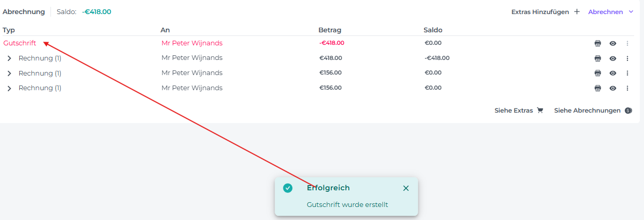644x220 pixels.
Task: Click Extras Hinzufügen
Action: 540,12
